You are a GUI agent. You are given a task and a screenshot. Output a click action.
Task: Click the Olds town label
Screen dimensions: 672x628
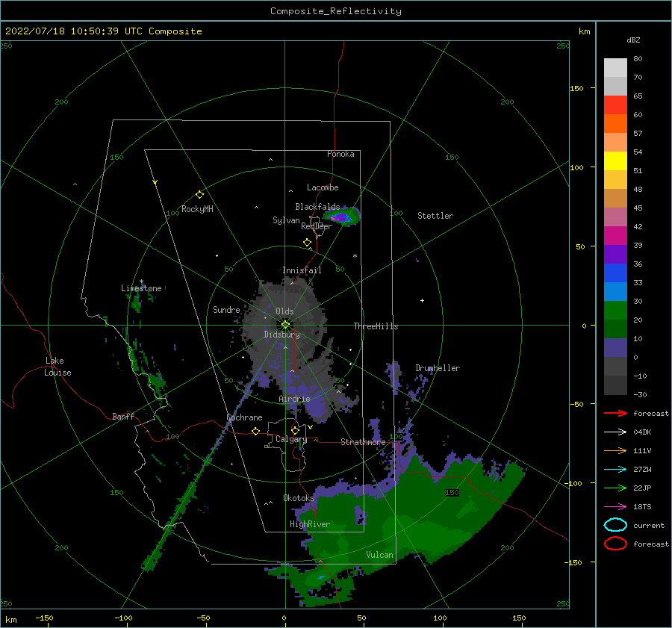tap(284, 311)
